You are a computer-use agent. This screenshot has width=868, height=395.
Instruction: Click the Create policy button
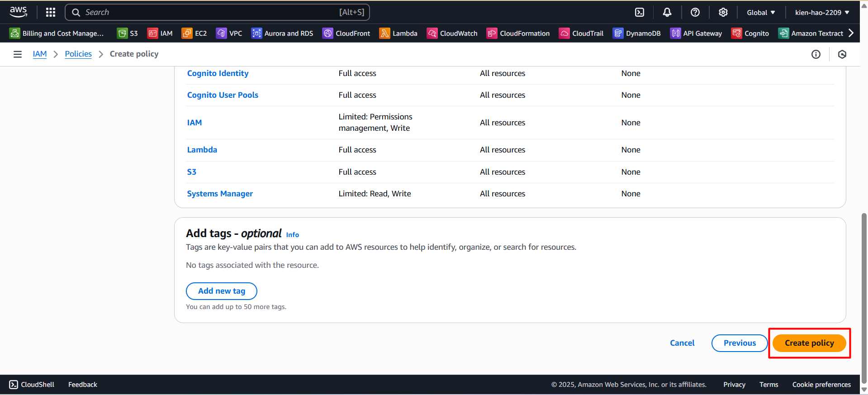[809, 343]
